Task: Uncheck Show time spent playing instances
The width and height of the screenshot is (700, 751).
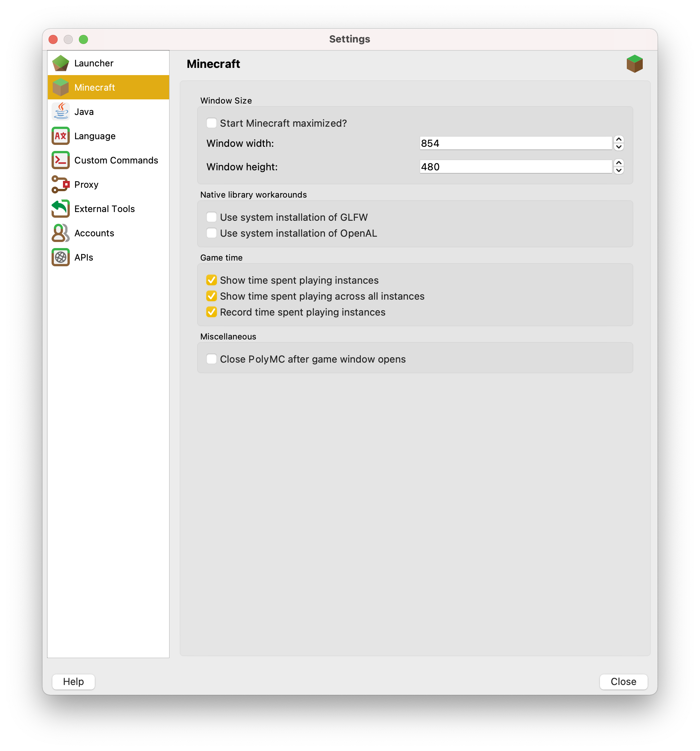Action: click(212, 280)
